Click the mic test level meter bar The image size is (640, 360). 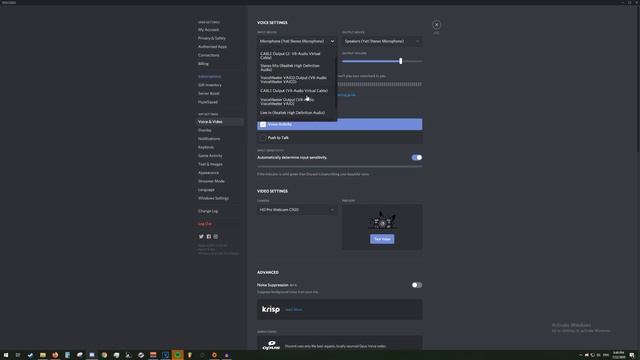click(x=380, y=84)
